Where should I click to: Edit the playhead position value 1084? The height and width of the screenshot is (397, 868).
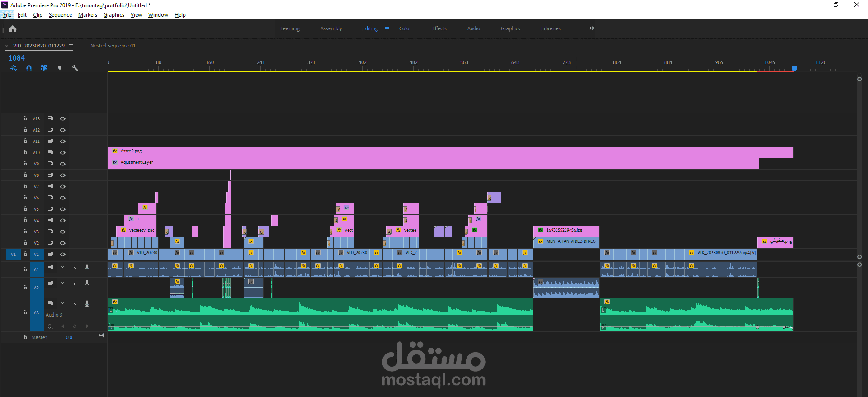pyautogui.click(x=17, y=58)
